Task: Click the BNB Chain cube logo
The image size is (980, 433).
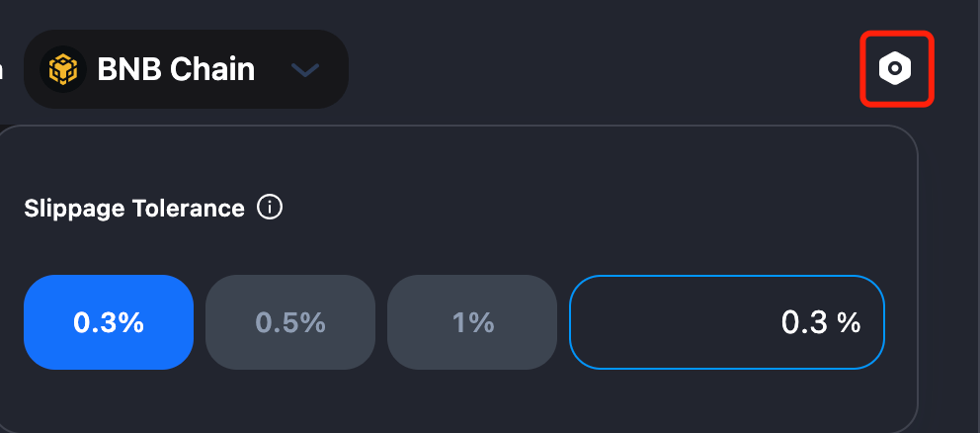Action: coord(63,69)
